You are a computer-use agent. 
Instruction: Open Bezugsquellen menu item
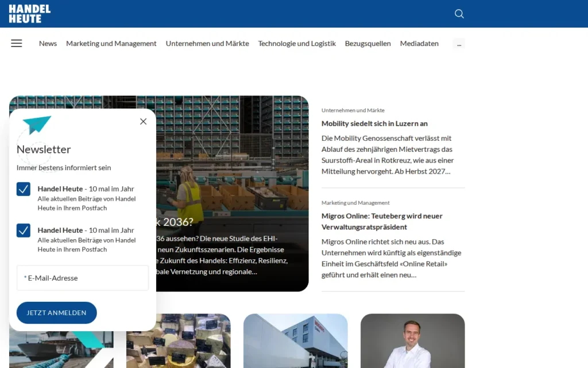tap(367, 44)
